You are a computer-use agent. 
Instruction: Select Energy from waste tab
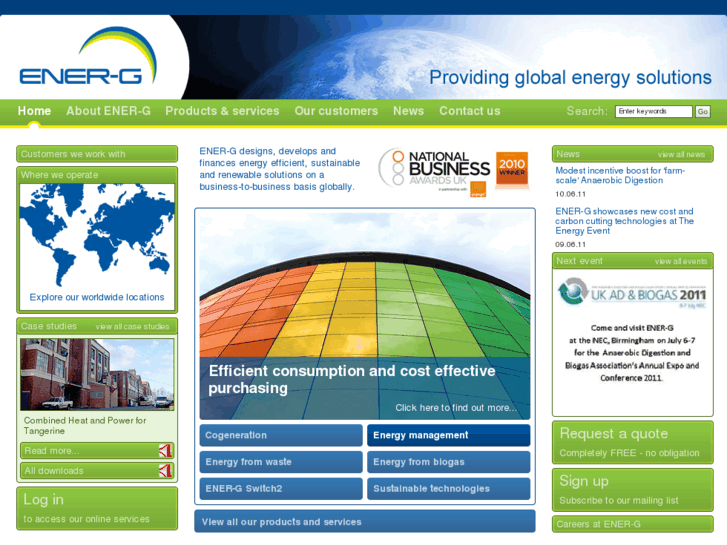click(281, 462)
